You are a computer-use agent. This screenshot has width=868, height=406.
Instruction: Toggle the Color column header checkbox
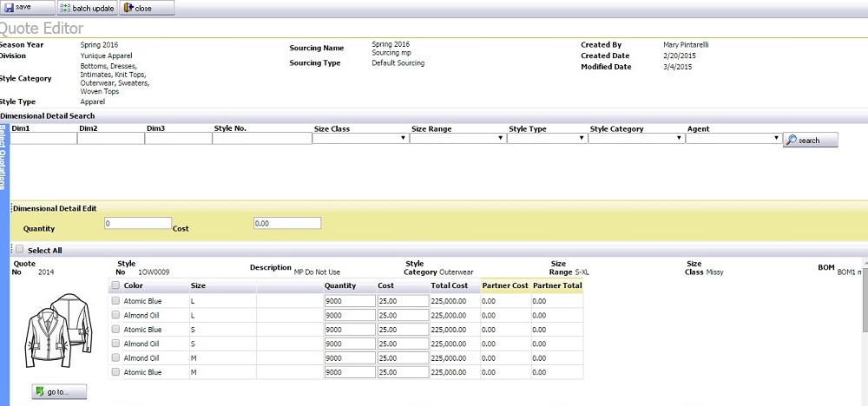click(115, 285)
